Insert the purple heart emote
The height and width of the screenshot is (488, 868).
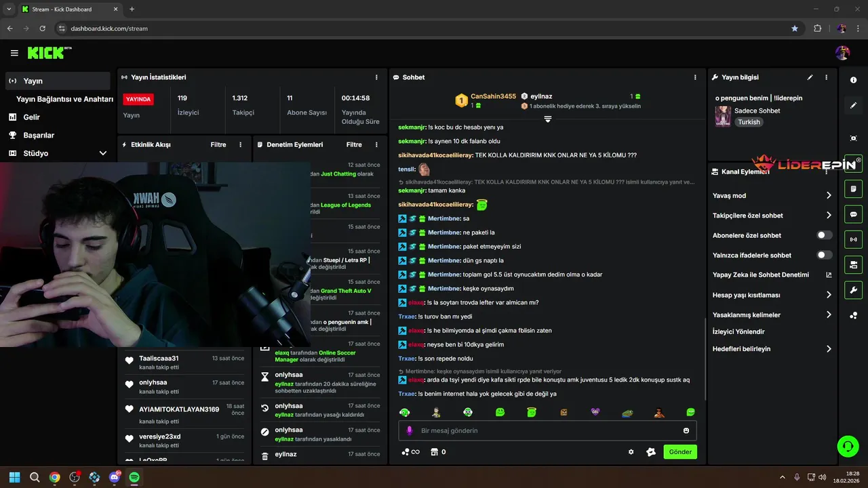[x=595, y=412]
